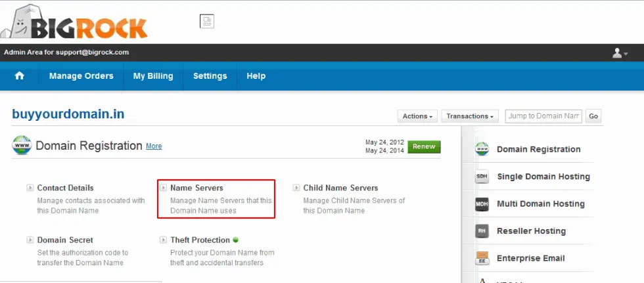
Task: Click the globe icon beside Domain Registration heading
Action: (x=22, y=145)
